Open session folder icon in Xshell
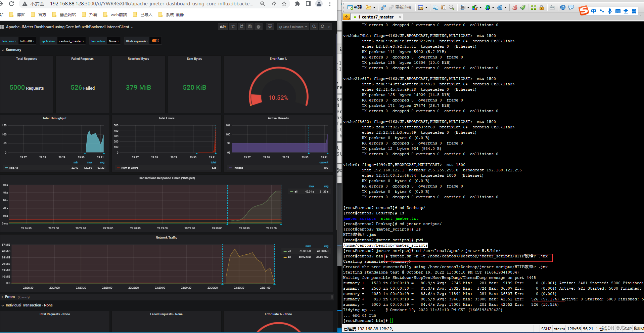Image resolution: width=644 pixels, height=333 pixels. click(368, 7)
